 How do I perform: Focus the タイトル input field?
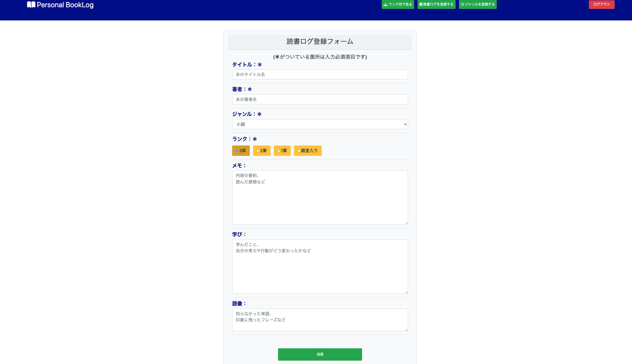pyautogui.click(x=320, y=74)
